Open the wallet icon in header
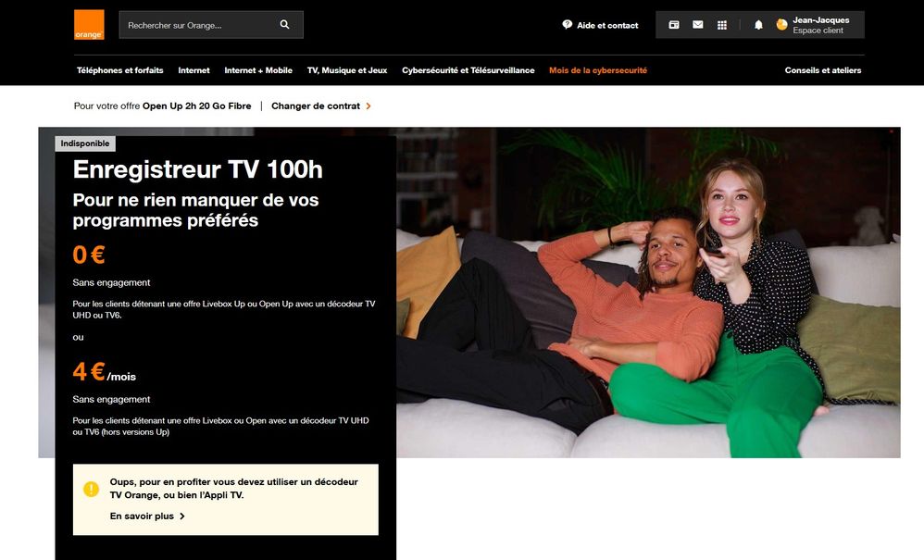Image resolution: width=924 pixels, height=560 pixels. [x=673, y=25]
